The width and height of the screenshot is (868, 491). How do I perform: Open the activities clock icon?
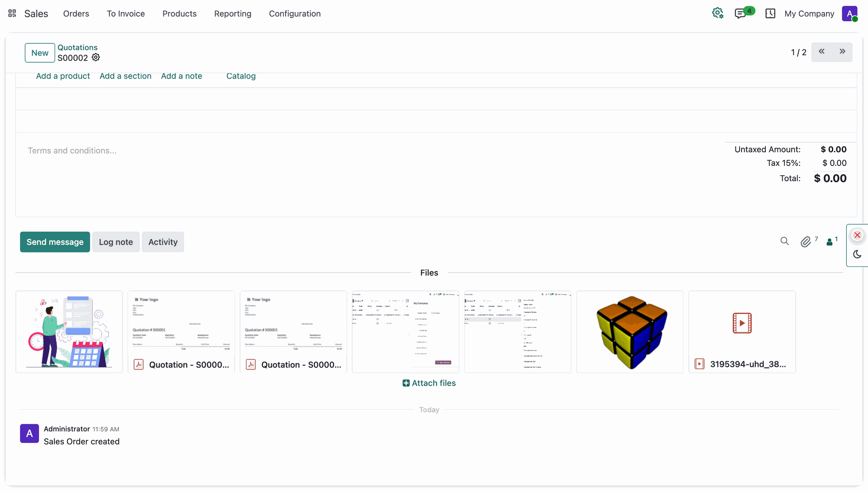[x=770, y=14]
